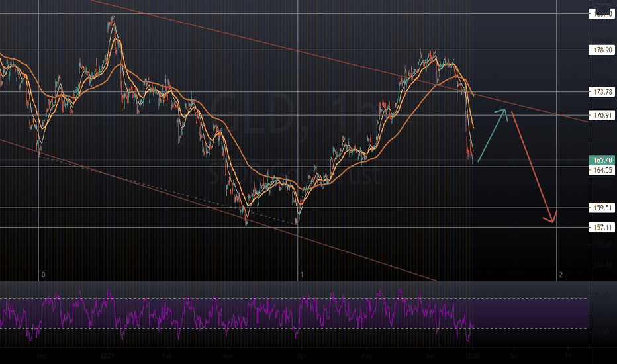
Task: Click the 12:00 label on the time axis
Action: coord(472,356)
